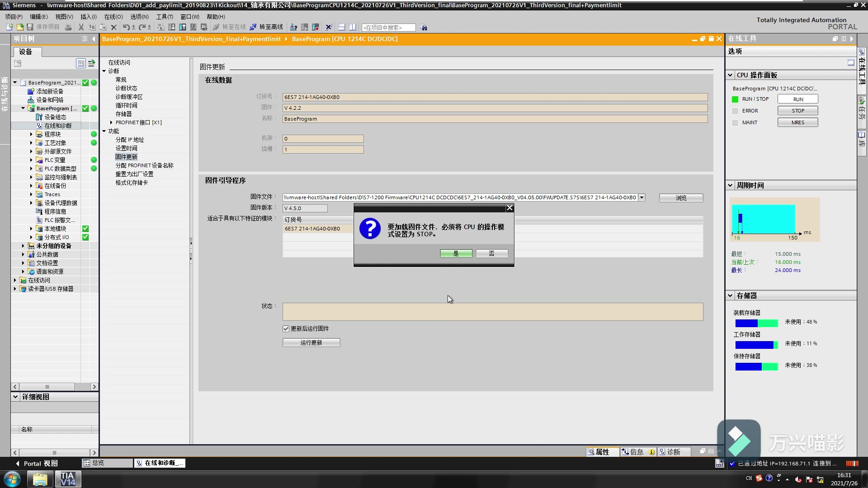Expand 程序块 folder in project tree
Screen dimensions: 868x488
tap(31, 134)
